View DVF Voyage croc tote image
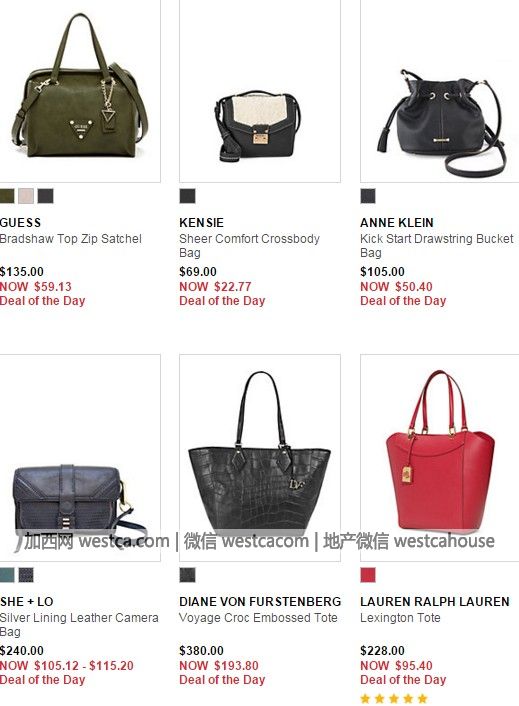The height and width of the screenshot is (706, 519). click(260, 458)
